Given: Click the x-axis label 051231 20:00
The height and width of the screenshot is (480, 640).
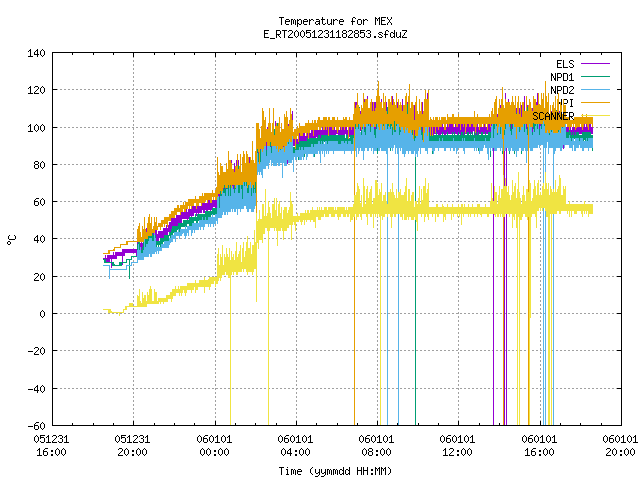Looking at the screenshot, I should (132, 446).
